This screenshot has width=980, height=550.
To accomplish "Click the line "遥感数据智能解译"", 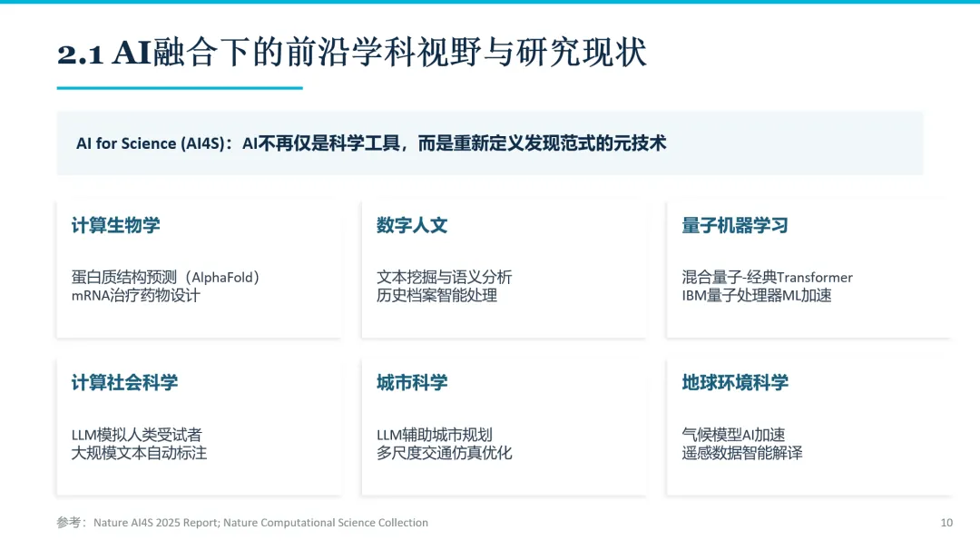I will tap(742, 453).
